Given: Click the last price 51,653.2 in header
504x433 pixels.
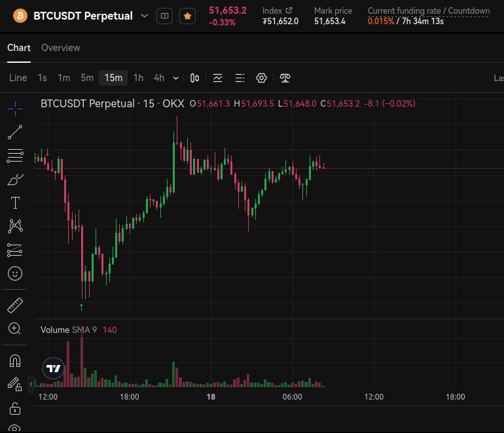Looking at the screenshot, I should [228, 10].
